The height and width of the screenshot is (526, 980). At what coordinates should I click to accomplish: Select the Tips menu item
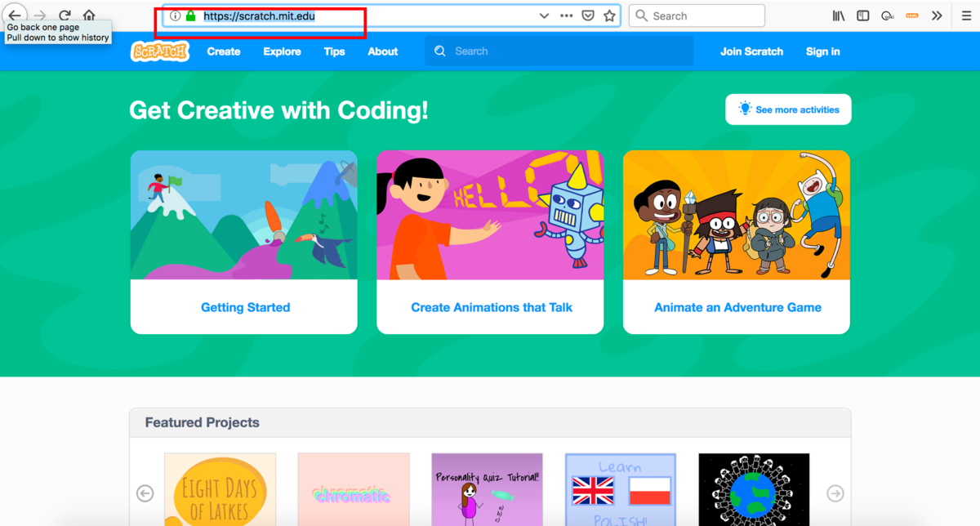tap(334, 51)
